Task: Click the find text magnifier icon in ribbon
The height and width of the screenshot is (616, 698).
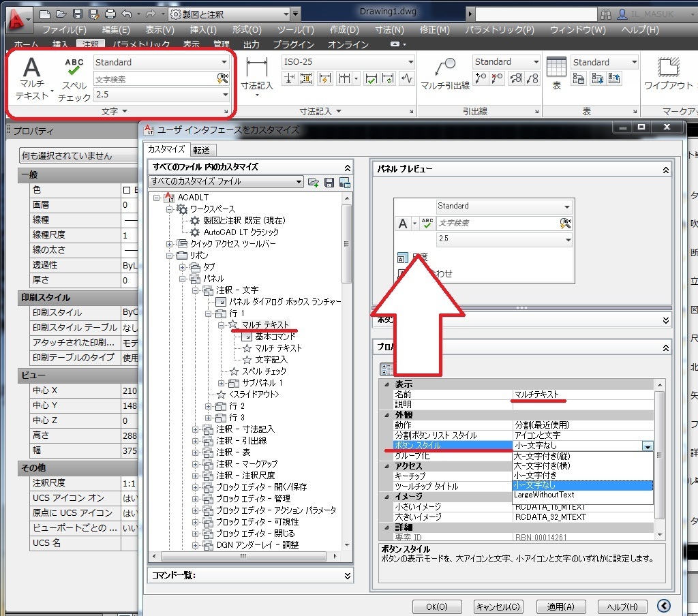Action: (x=223, y=79)
